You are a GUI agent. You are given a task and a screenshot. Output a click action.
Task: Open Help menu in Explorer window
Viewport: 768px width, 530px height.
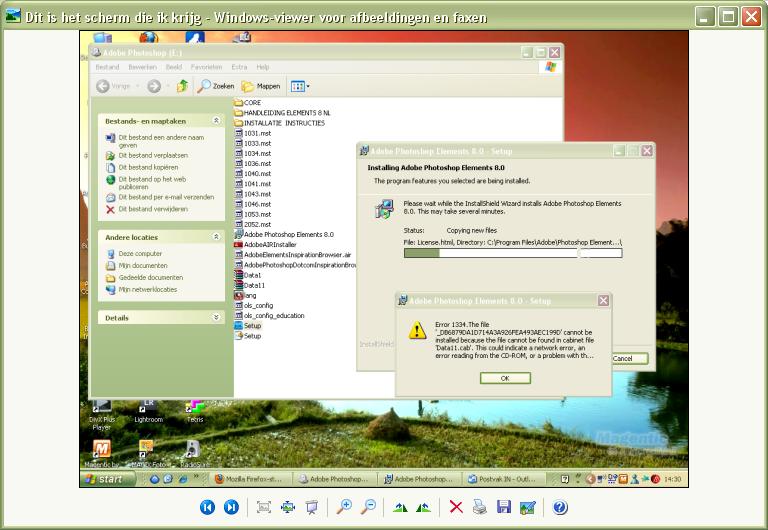(x=263, y=67)
